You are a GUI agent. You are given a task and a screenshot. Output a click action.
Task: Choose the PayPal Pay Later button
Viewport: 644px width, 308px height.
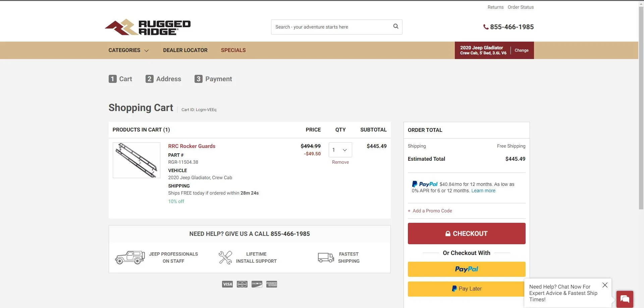(467, 289)
